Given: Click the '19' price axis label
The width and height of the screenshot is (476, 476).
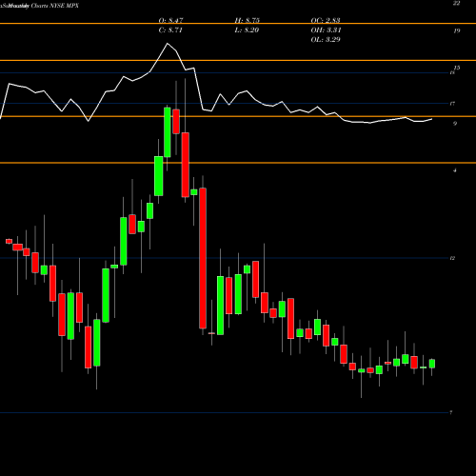Looking at the screenshot, I should coord(456,30).
